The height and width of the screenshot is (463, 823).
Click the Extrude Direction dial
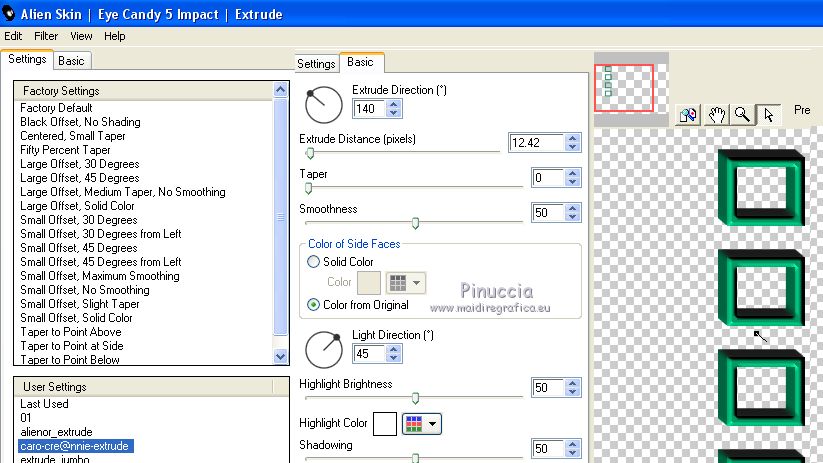tap(323, 104)
